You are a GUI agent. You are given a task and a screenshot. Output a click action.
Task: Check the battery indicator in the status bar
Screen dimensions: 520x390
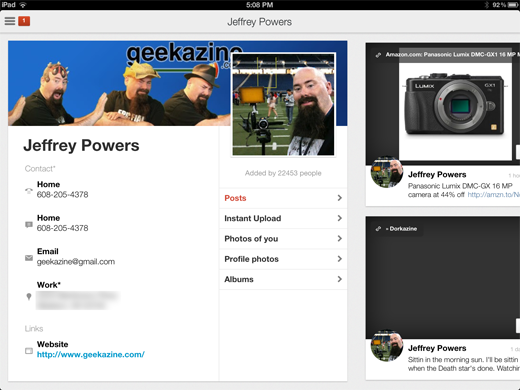pos(512,5)
